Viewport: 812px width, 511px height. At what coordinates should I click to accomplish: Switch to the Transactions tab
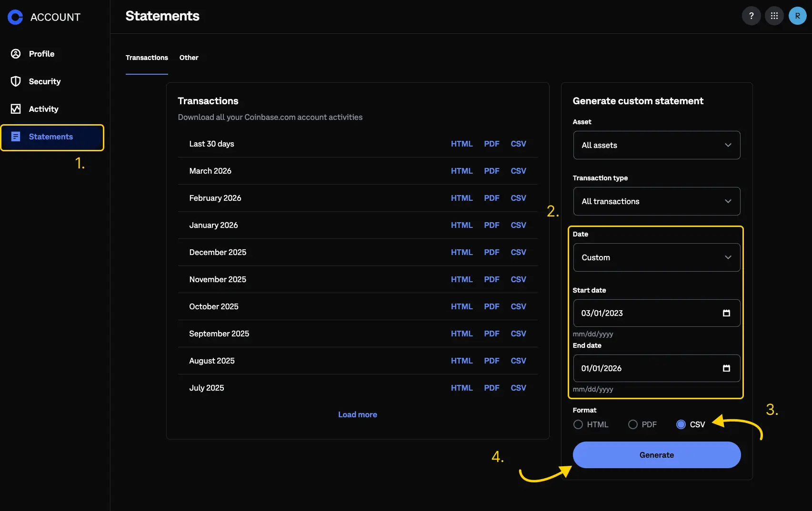tap(147, 58)
